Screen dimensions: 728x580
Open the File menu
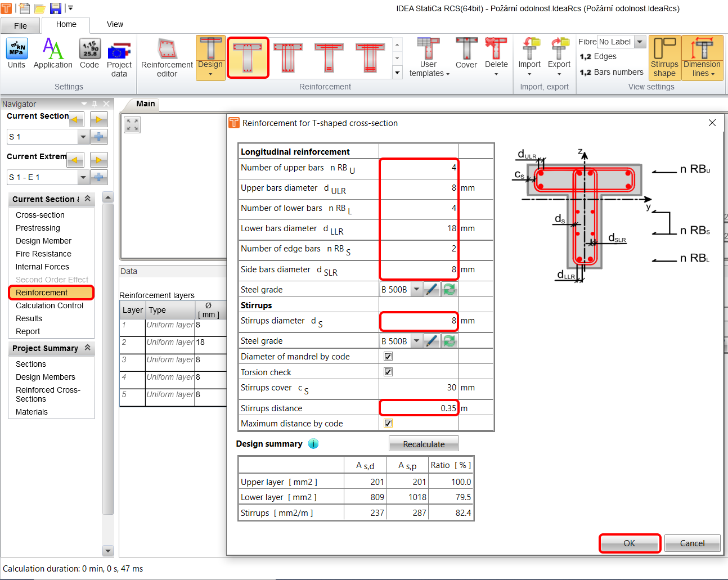[20, 25]
